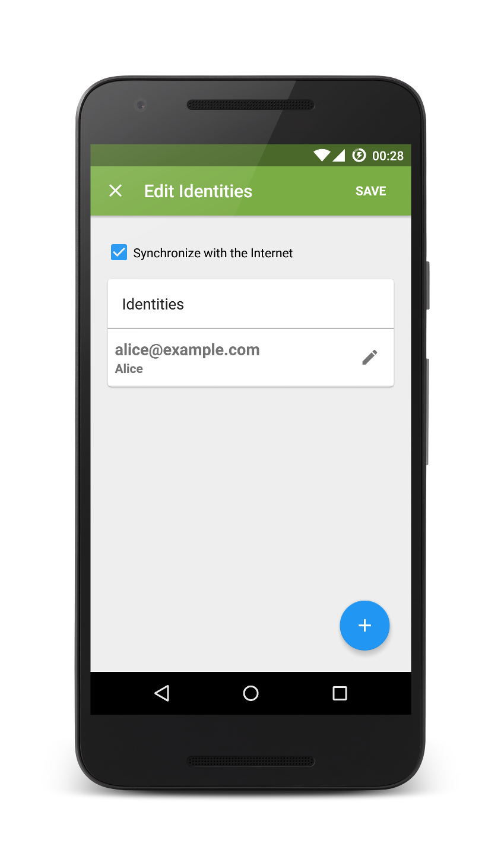Add a new identity with the plus button

(364, 626)
